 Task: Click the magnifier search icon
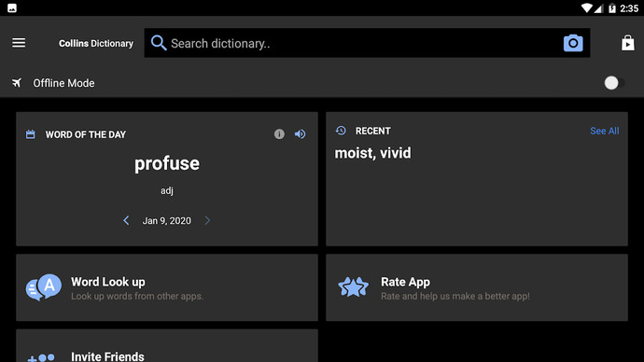pos(159,43)
